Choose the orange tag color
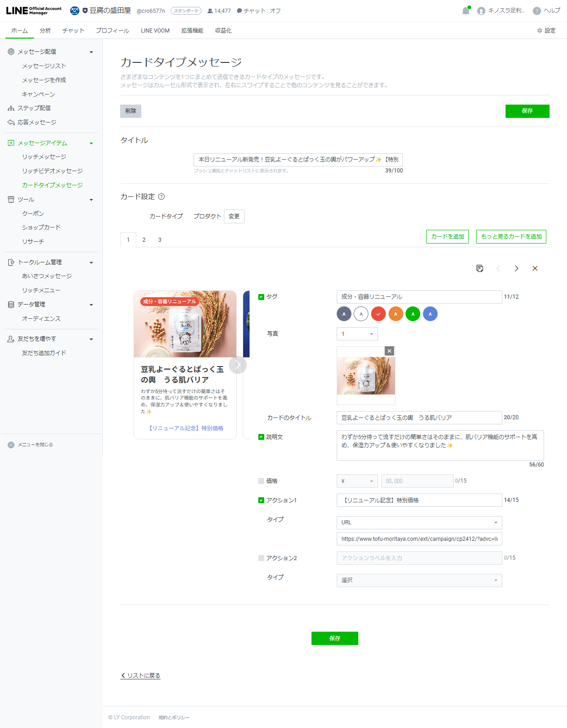 tap(396, 314)
